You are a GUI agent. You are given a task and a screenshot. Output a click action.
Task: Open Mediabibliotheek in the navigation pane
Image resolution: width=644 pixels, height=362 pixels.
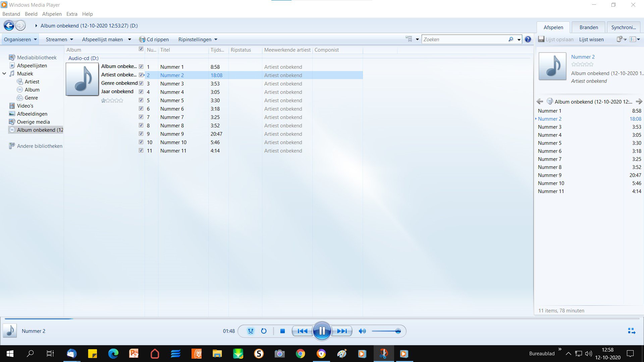tap(37, 57)
